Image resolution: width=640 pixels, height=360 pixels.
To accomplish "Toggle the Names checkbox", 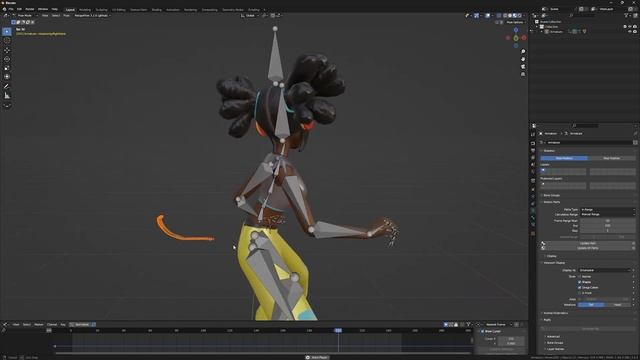I will pyautogui.click(x=579, y=277).
